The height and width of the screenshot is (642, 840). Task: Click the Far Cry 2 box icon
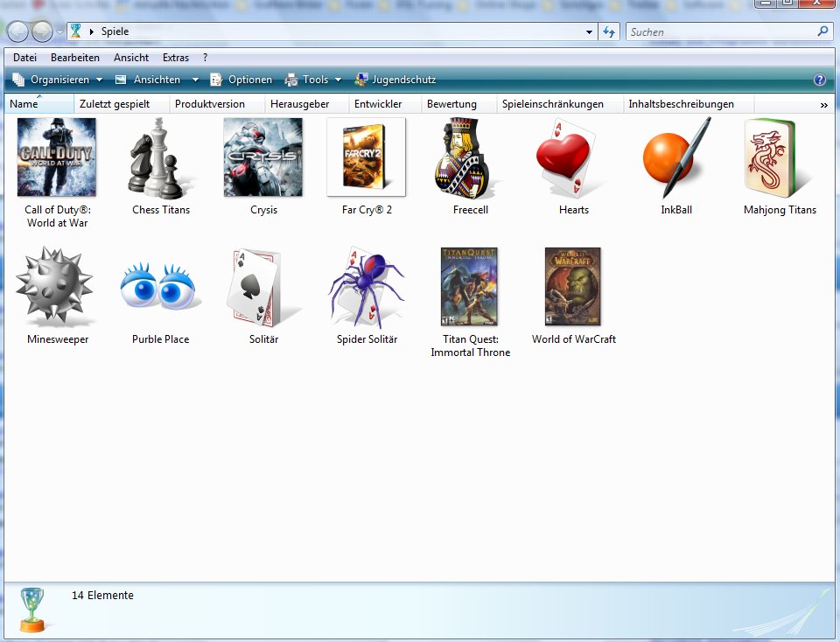pyautogui.click(x=367, y=157)
